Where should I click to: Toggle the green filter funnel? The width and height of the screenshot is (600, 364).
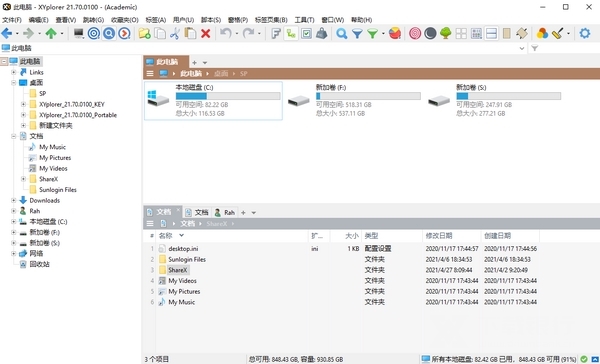tap(372, 34)
